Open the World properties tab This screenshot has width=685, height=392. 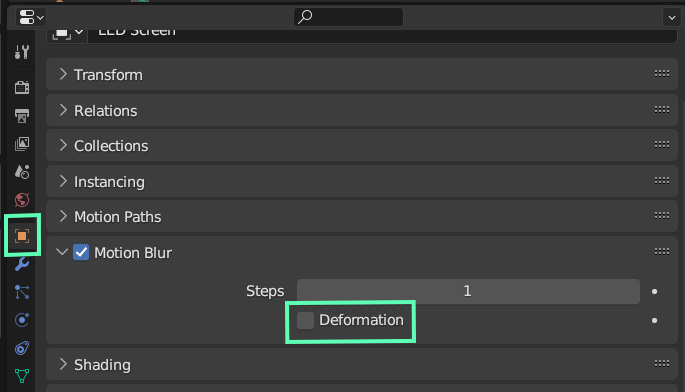tap(21, 200)
